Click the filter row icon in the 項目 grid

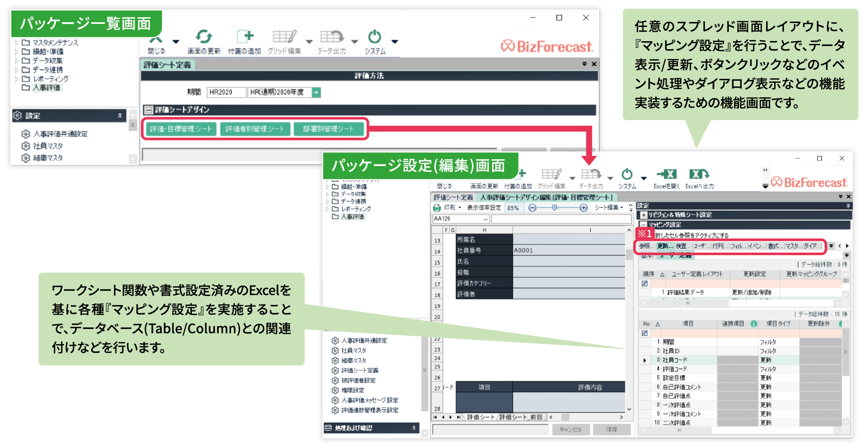pos(644,333)
